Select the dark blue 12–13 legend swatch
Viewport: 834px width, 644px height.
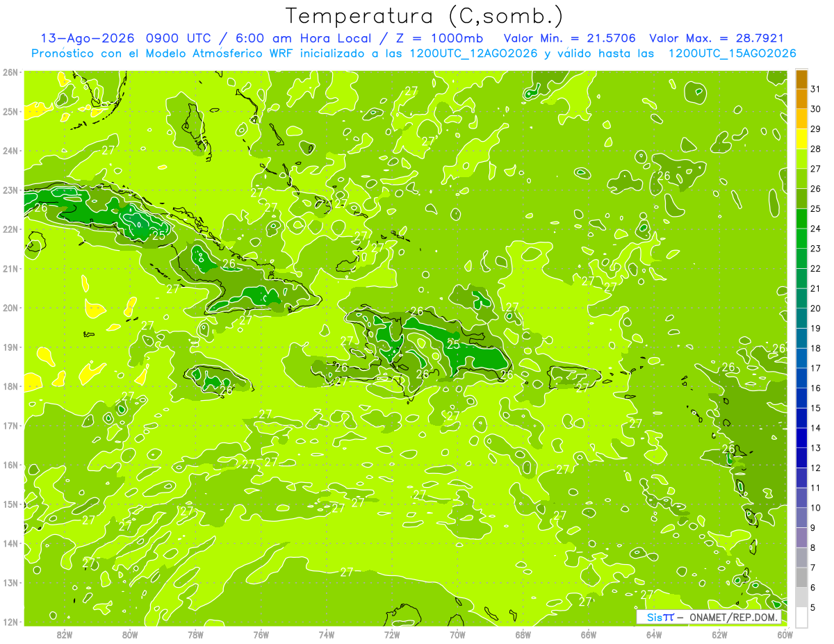pyautogui.click(x=801, y=458)
